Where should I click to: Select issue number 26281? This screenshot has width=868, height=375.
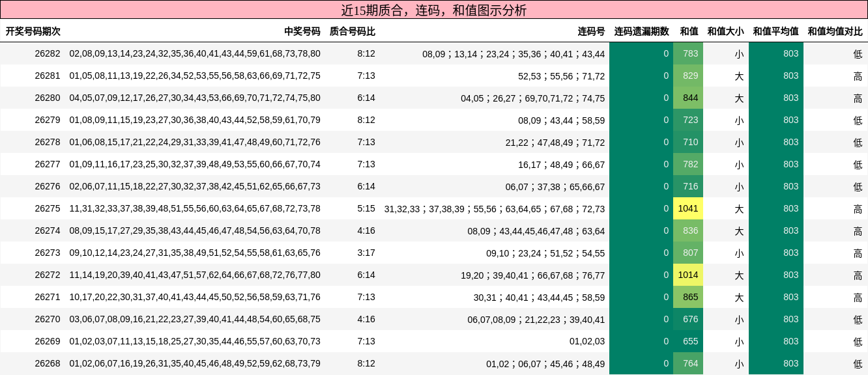48,76
